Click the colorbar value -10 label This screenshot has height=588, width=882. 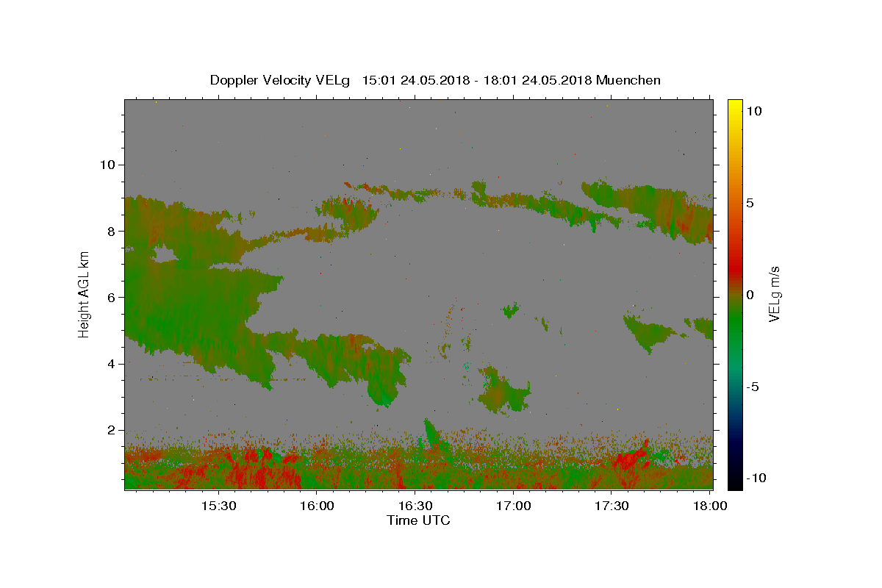coord(756,478)
